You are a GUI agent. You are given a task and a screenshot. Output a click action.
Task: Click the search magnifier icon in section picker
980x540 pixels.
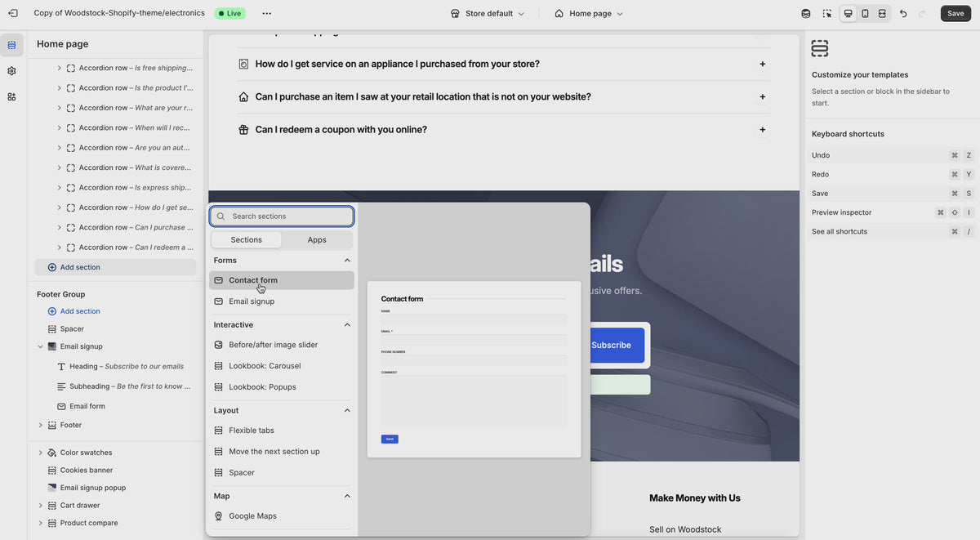pos(221,216)
